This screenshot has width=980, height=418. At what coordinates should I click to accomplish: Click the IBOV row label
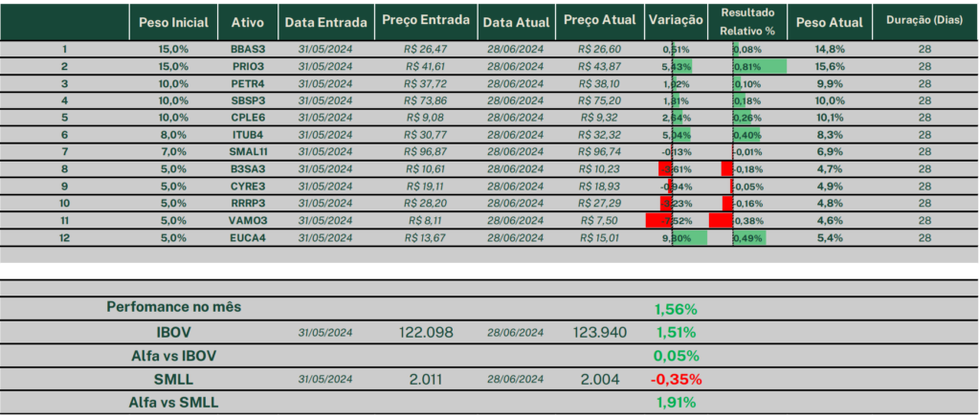click(173, 333)
